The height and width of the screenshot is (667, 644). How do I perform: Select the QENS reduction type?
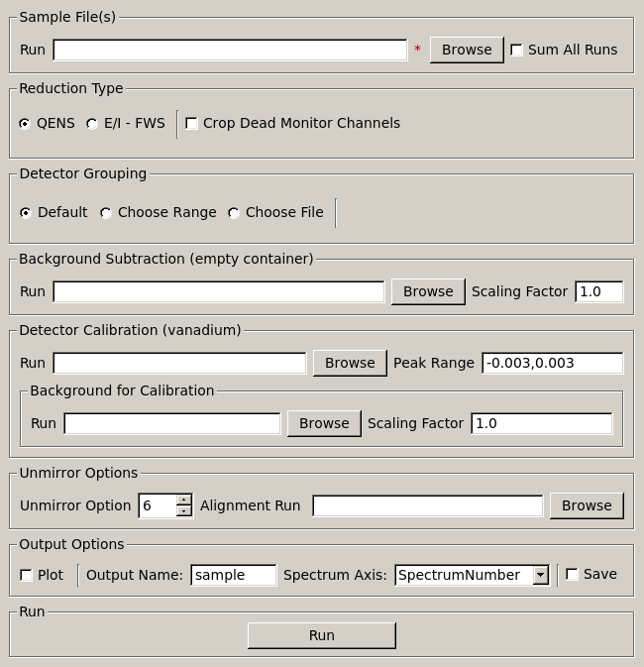(x=26, y=124)
